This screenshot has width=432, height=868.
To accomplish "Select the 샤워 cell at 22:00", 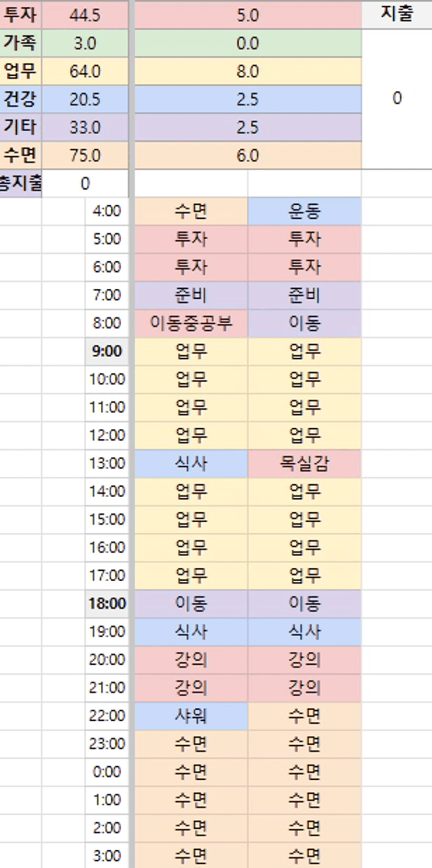I will [191, 715].
